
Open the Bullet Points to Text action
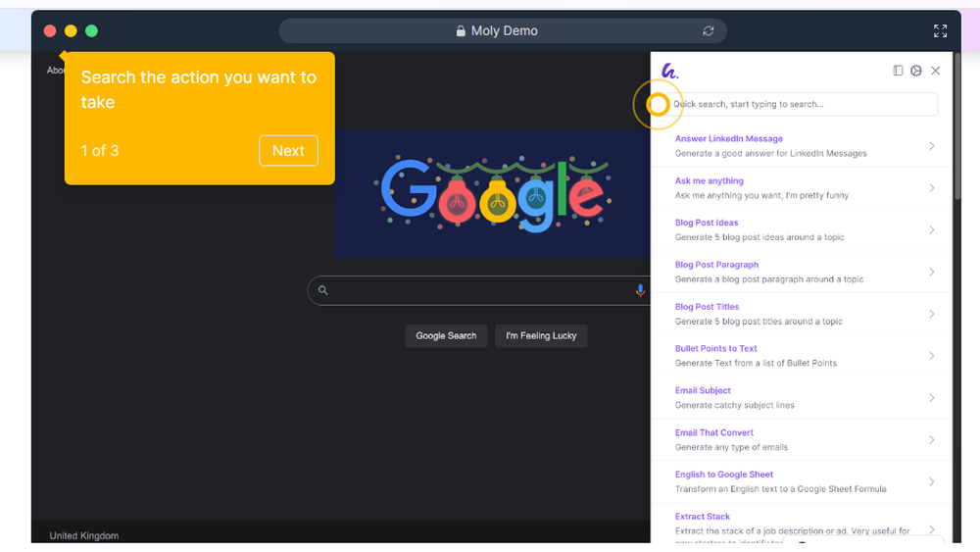802,355
